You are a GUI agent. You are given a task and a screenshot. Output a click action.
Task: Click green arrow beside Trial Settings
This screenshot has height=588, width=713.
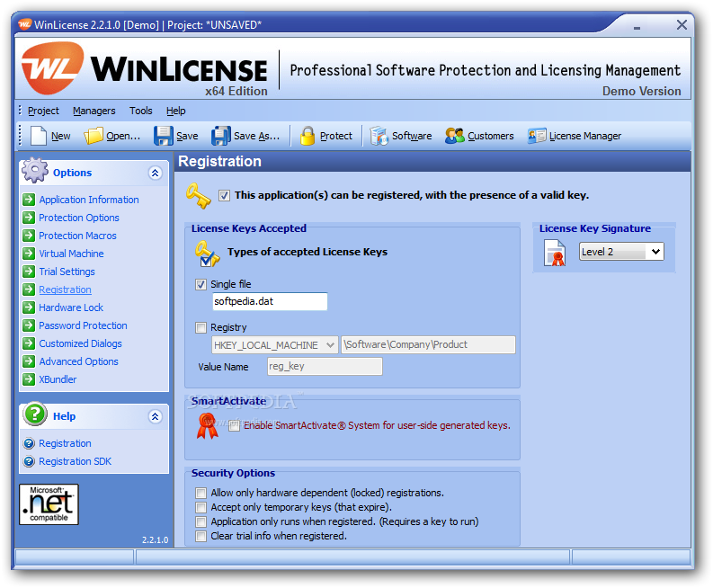pos(29,272)
